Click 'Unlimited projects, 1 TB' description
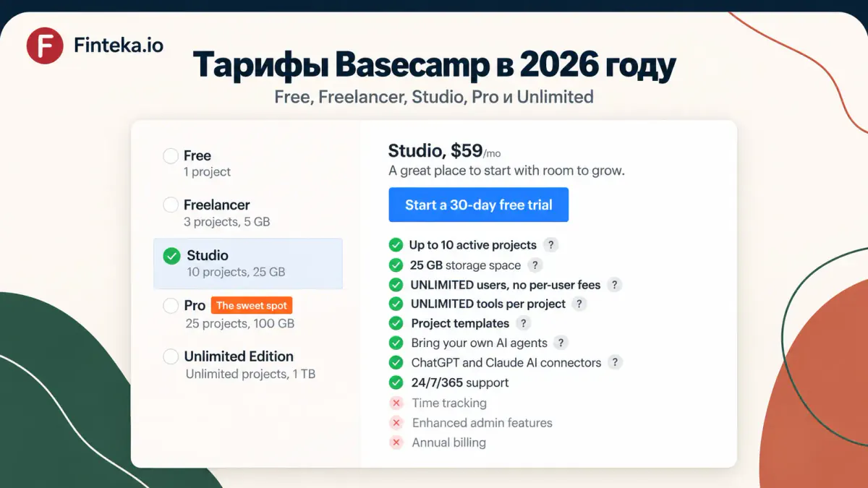This screenshot has height=488, width=868. point(250,374)
